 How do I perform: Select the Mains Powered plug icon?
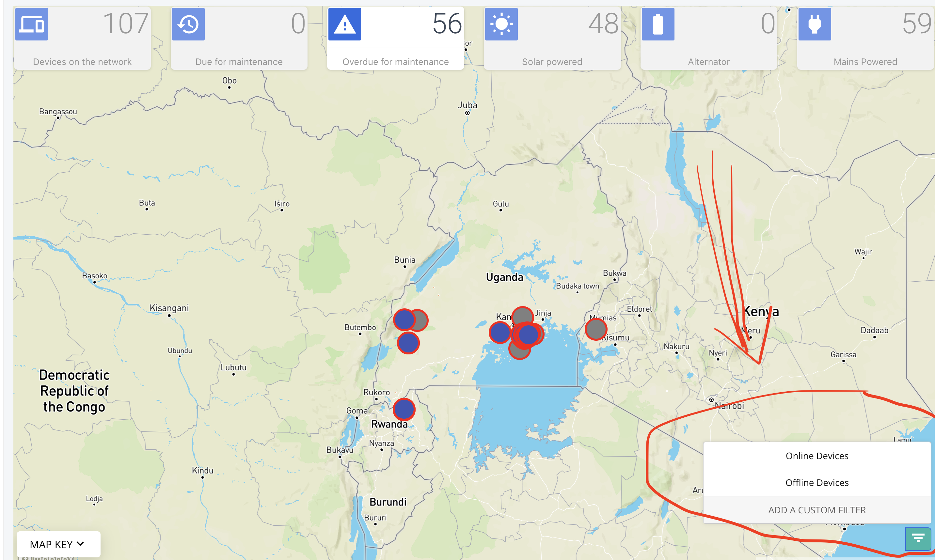click(815, 24)
